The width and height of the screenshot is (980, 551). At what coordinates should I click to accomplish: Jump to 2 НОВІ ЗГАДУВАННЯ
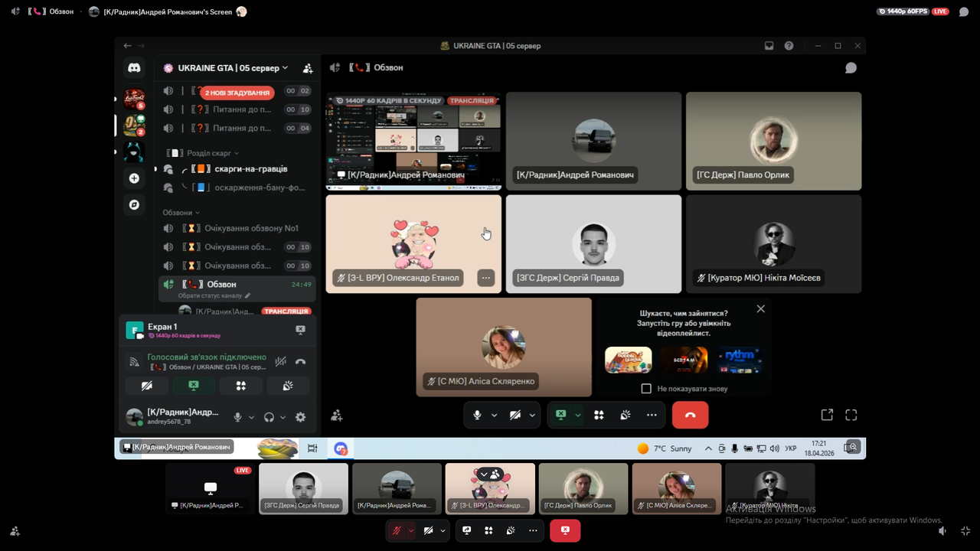(237, 93)
